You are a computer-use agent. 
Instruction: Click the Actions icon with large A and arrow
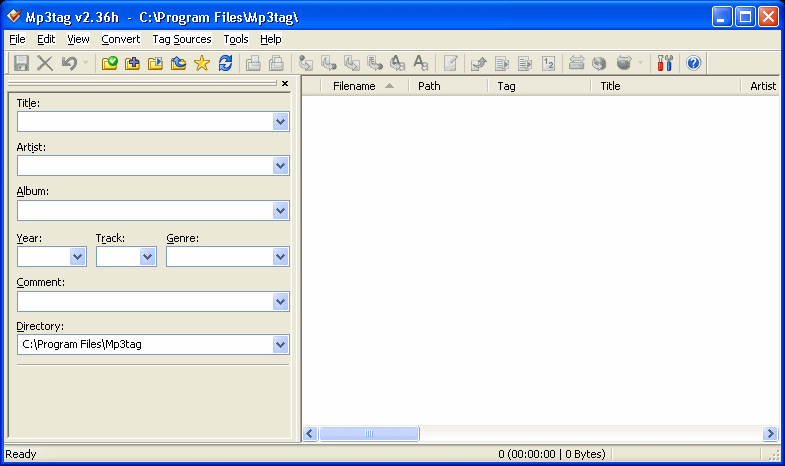tap(398, 63)
